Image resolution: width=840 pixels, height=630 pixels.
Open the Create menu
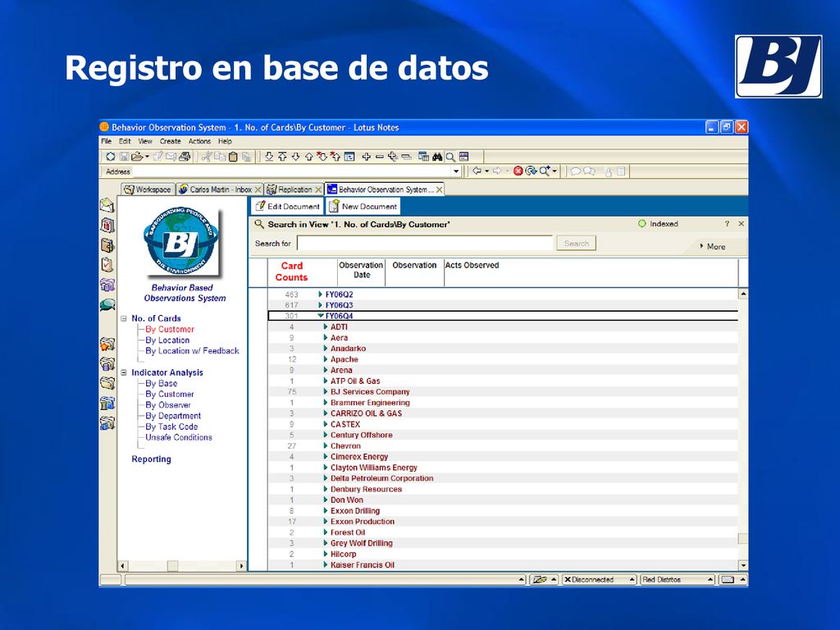[x=171, y=141]
